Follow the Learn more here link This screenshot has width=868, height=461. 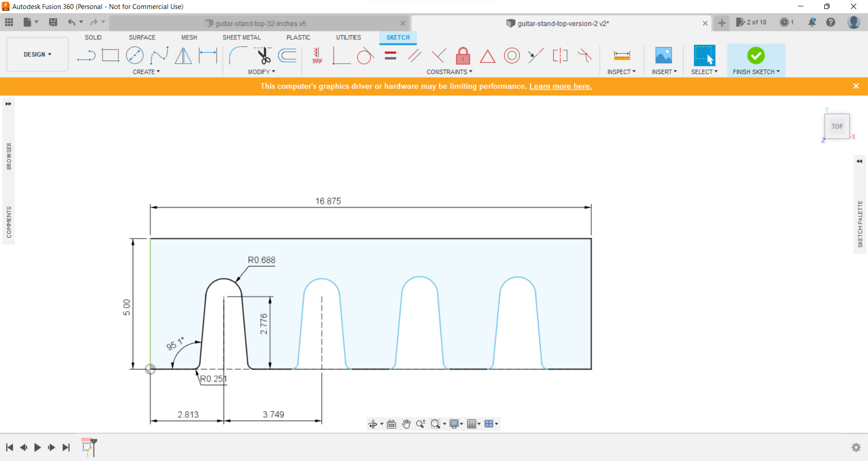[561, 86]
